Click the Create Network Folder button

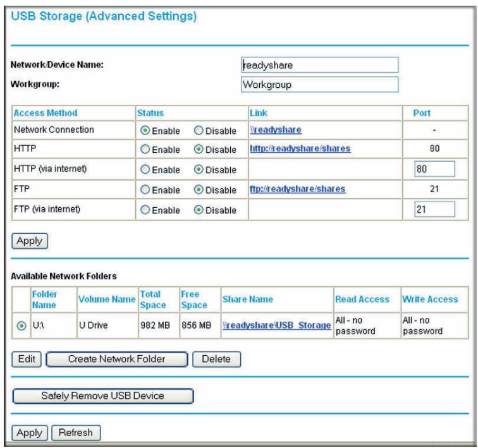coord(117,359)
